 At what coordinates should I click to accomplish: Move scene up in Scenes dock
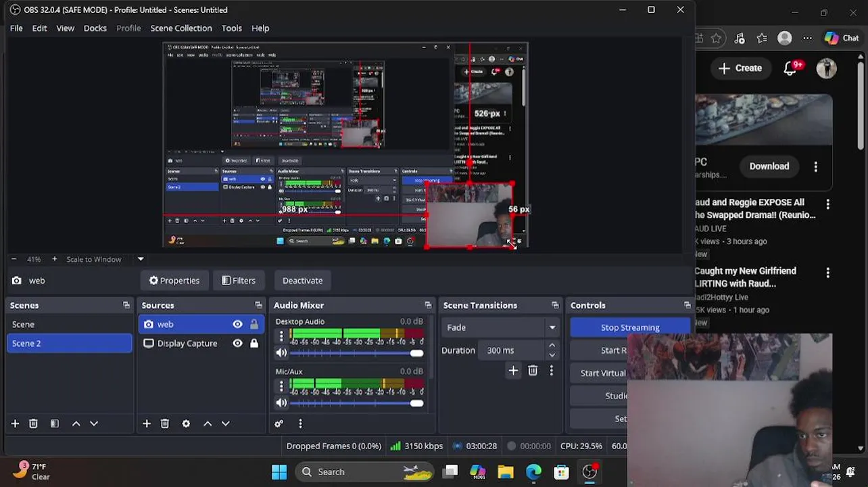(76, 423)
